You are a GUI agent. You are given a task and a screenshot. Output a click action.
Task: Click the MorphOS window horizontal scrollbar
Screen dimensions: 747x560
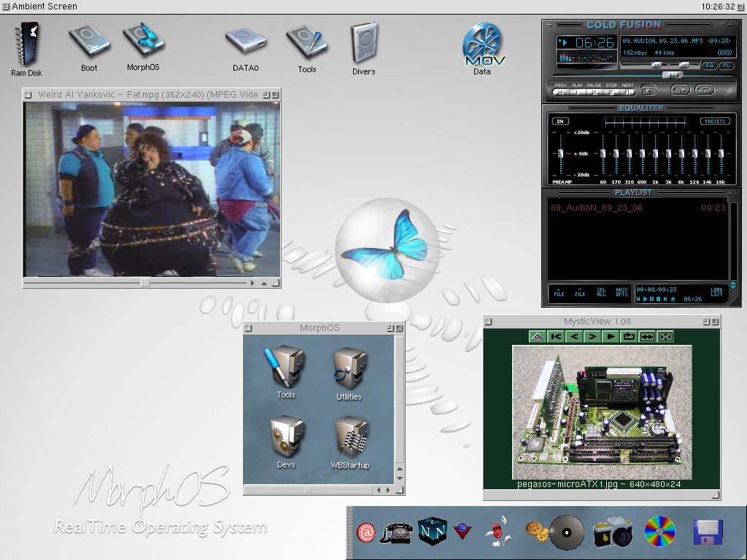309,490
